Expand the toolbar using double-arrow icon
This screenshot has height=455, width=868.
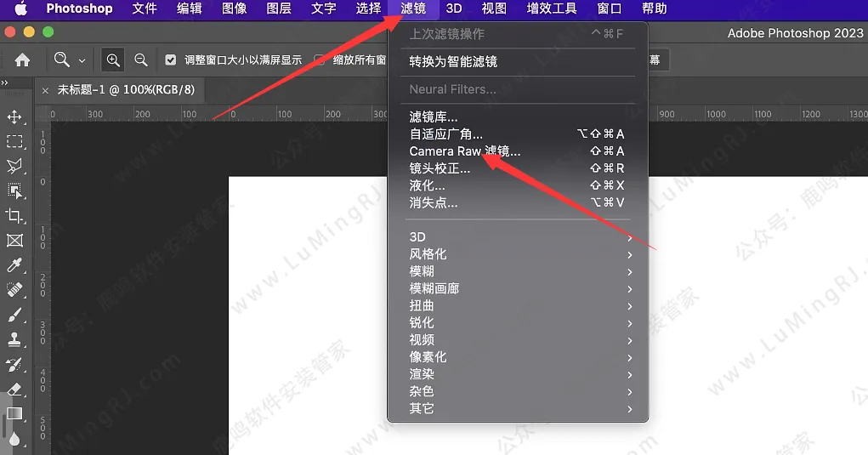point(5,82)
